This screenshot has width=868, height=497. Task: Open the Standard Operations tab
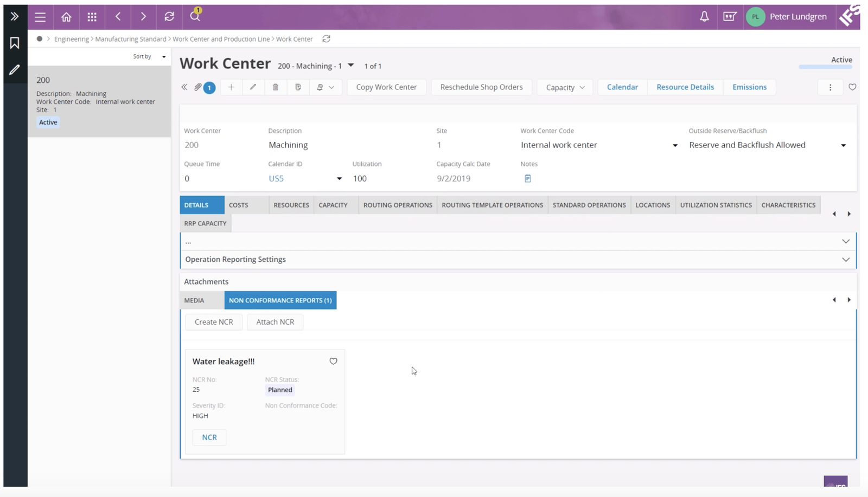589,205
